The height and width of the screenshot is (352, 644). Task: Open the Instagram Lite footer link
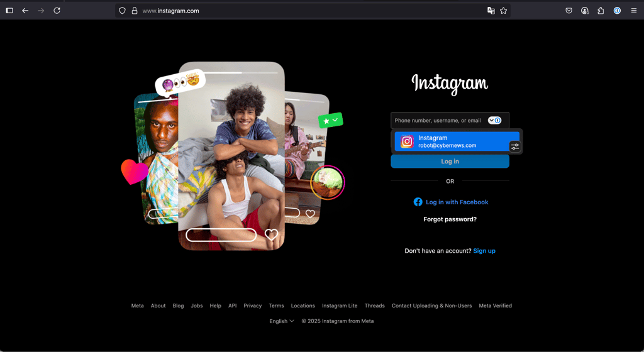click(340, 305)
